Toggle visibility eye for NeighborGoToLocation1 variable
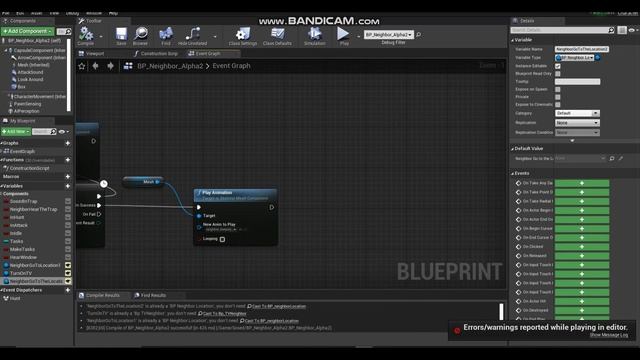Screen dimensions: 640x360 (68, 265)
